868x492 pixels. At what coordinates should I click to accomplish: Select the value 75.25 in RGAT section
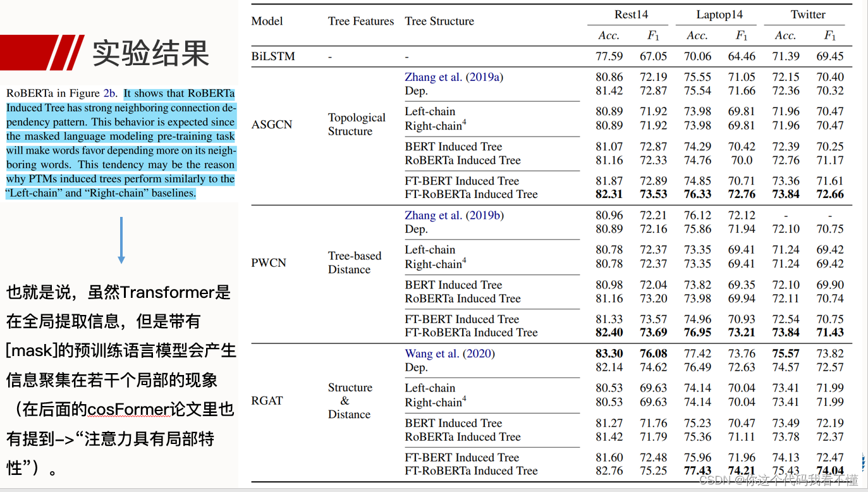pos(654,470)
